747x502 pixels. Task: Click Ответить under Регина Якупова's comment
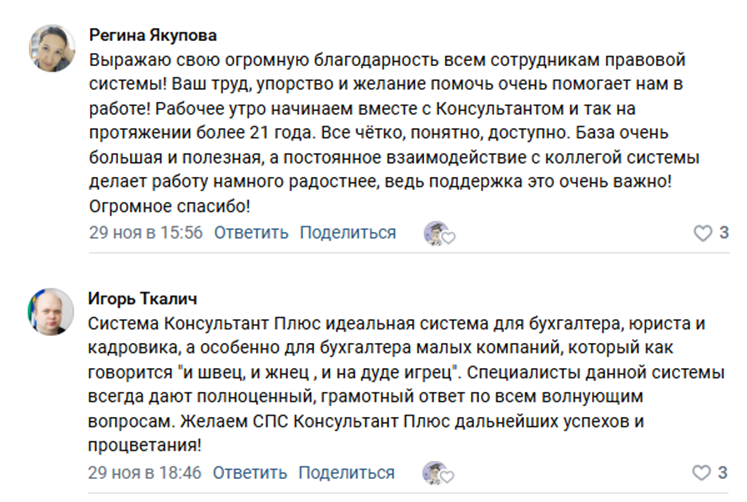[251, 233]
